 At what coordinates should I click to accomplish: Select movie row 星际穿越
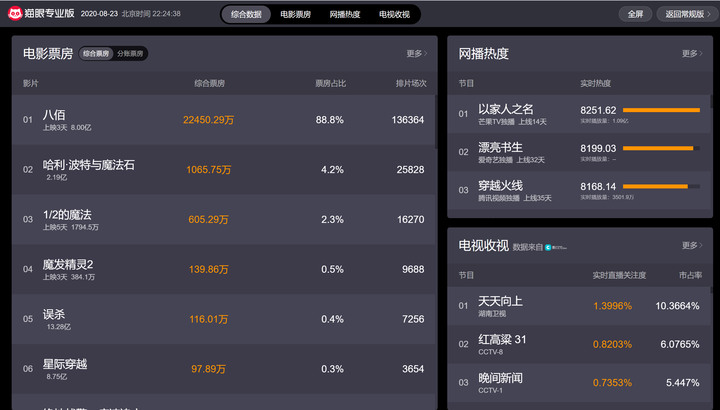click(x=223, y=369)
